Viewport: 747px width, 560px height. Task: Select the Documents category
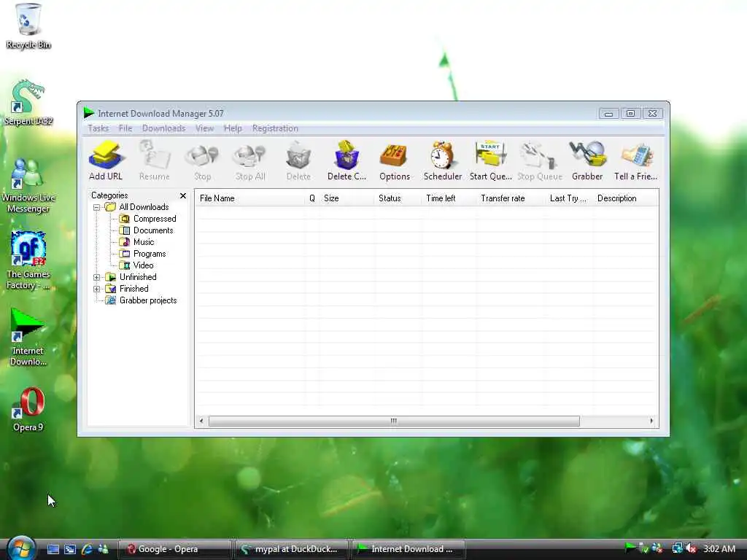153,230
